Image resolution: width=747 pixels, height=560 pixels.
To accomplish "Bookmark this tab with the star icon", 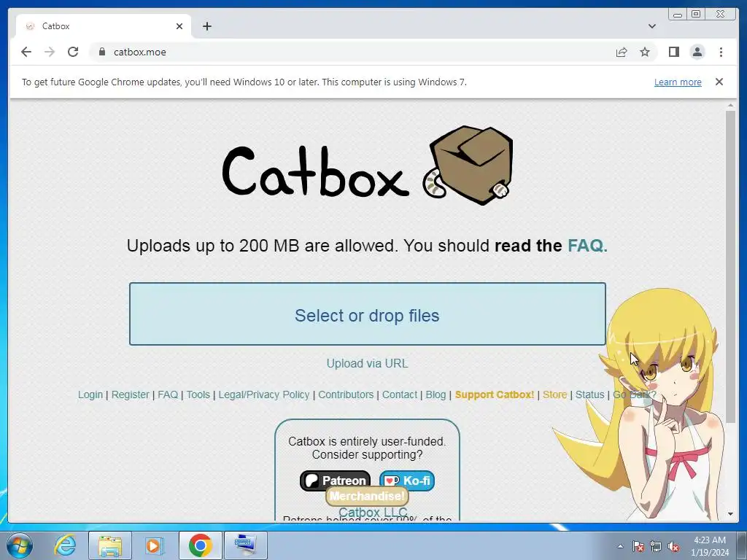I will 645,52.
